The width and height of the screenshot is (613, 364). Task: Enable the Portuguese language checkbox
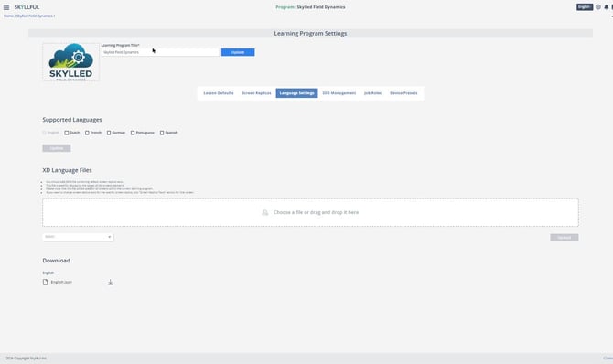pos(133,133)
